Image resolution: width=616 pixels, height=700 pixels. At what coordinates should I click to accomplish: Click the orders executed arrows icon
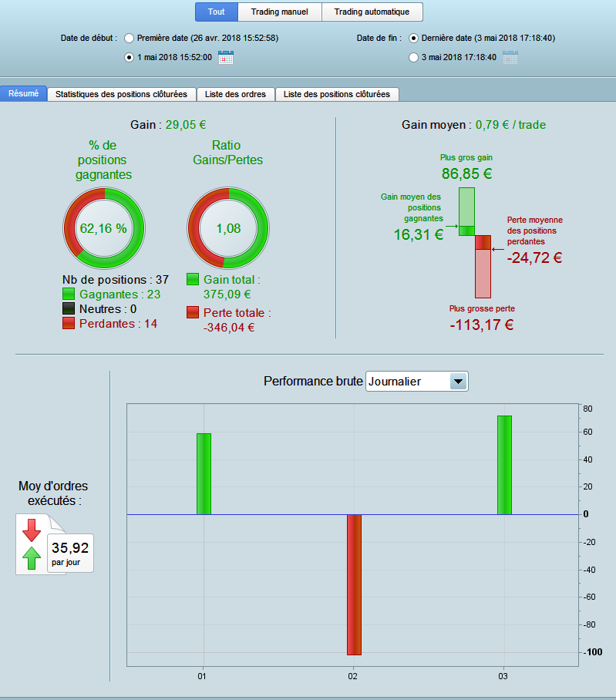[x=32, y=544]
